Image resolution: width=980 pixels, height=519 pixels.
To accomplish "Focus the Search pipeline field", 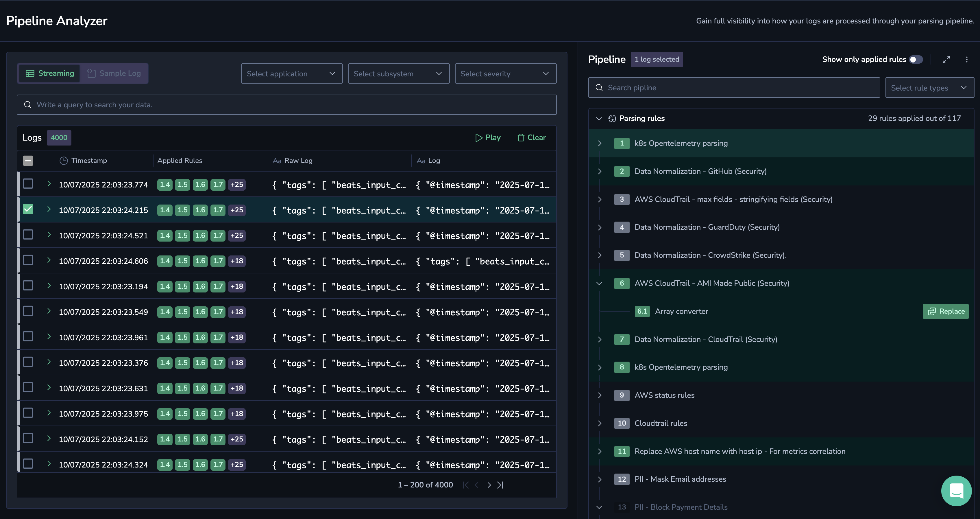I will point(734,88).
